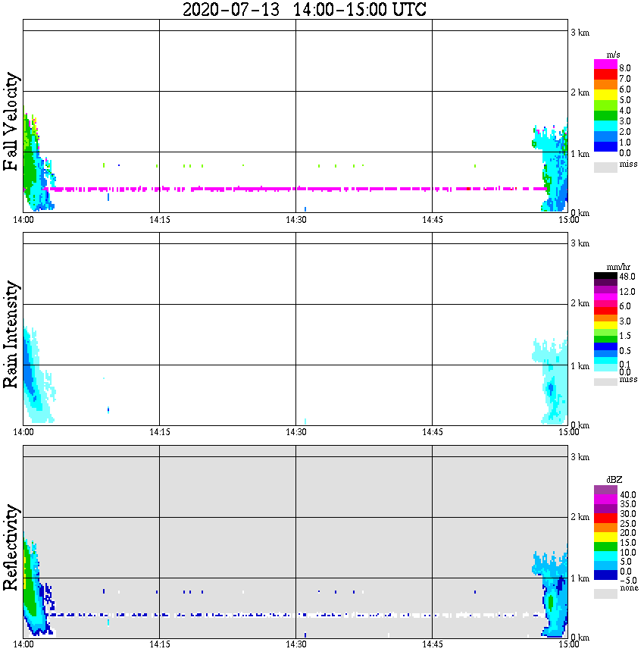Click the title "2020-07-13 14:00-15:00 UTC"
Image resolution: width=644 pixels, height=658 pixels.
pos(304,9)
